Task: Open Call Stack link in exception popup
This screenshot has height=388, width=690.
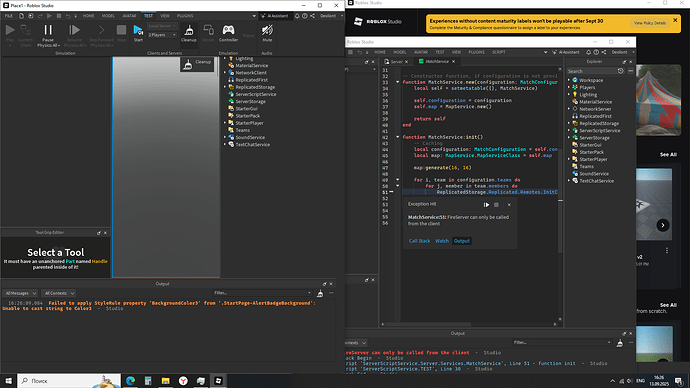Action: 419,241
